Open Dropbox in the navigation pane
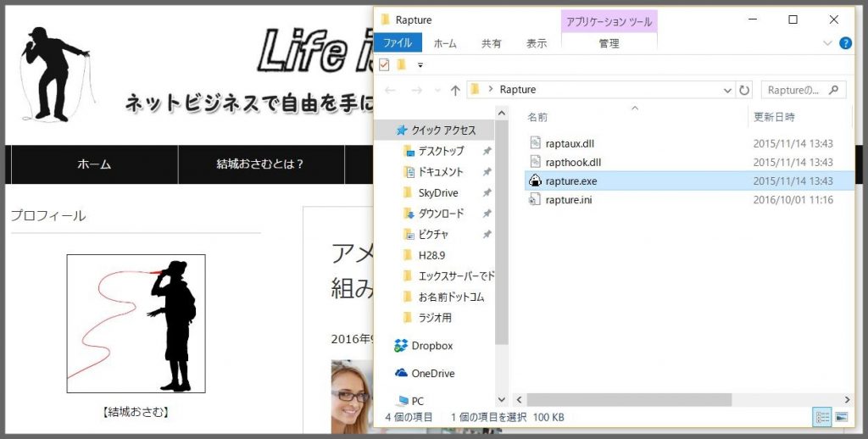This screenshot has width=868, height=439. pyautogui.click(x=431, y=346)
